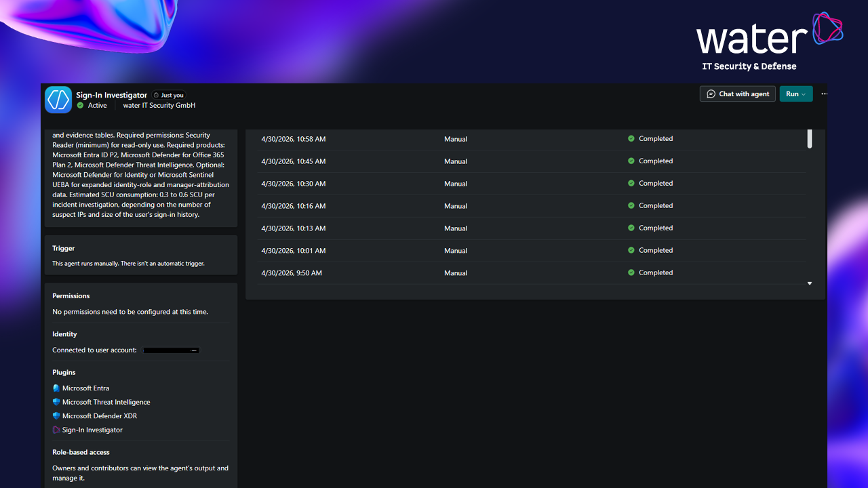Click "No permissions need to be configured" text
Viewport: 868px width, 488px height.
pos(130,312)
